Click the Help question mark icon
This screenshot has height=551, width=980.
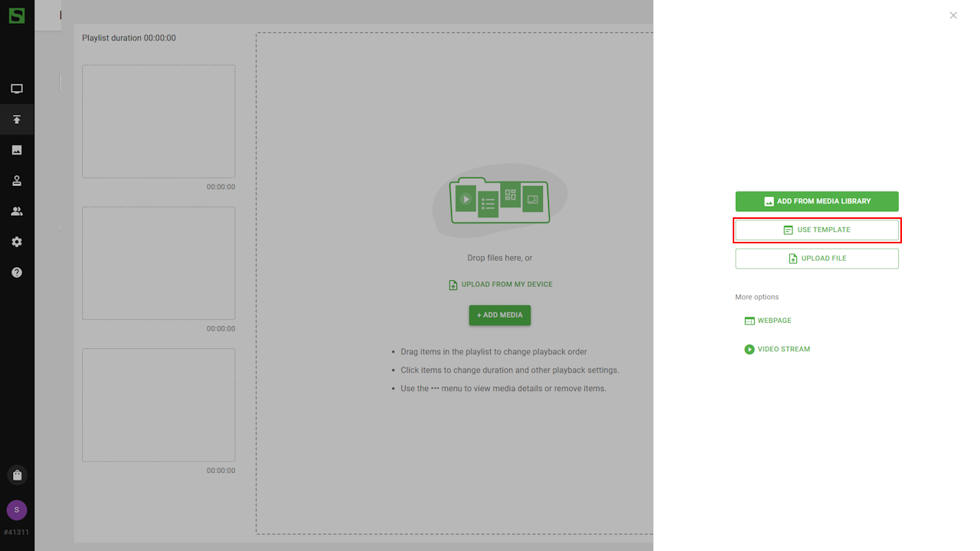pos(17,272)
